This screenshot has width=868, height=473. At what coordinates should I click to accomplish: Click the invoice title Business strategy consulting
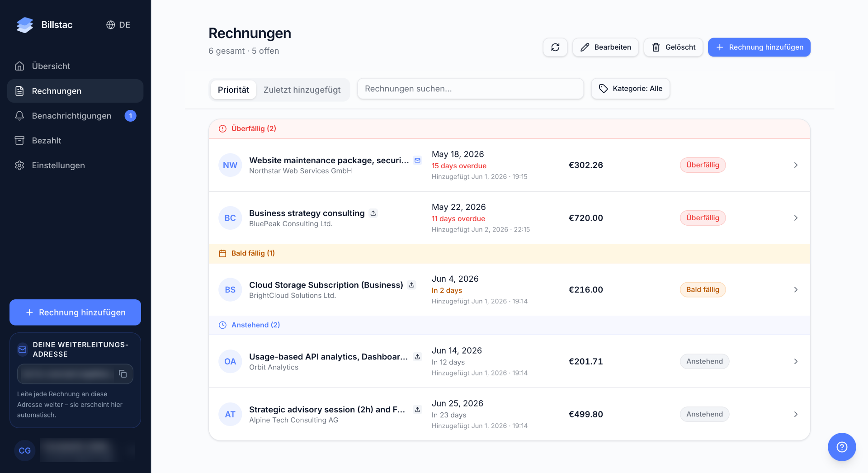coord(307,213)
